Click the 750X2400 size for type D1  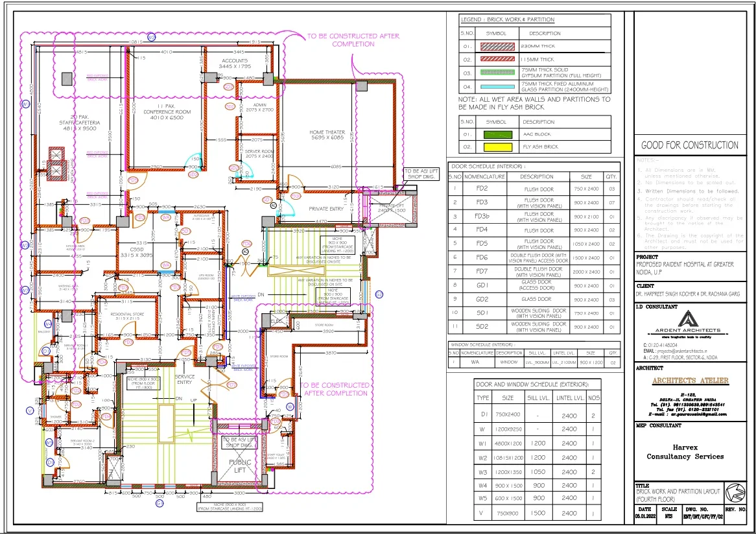508,414
